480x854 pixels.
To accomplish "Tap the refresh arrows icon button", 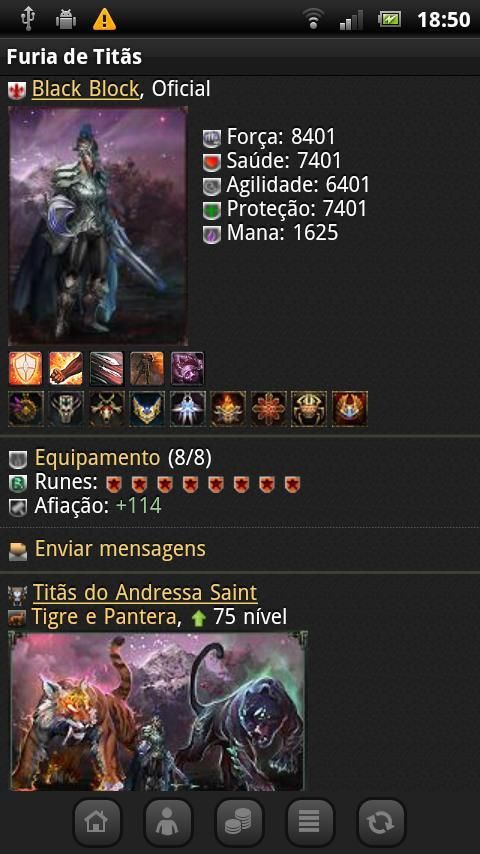I will pyautogui.click(x=381, y=822).
